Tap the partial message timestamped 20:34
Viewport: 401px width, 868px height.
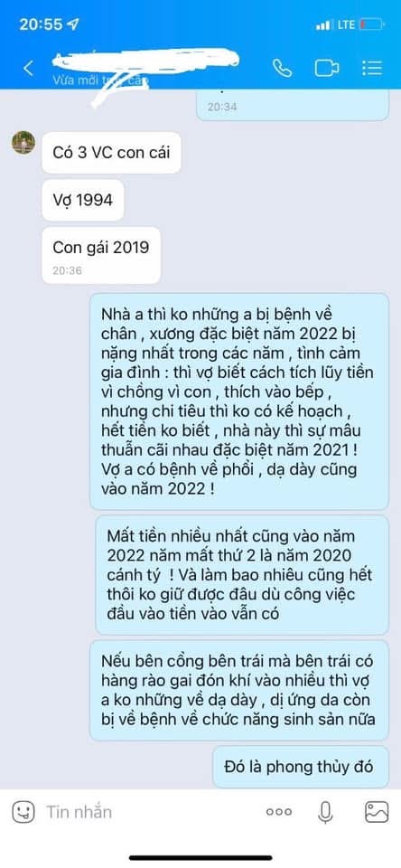(293, 104)
